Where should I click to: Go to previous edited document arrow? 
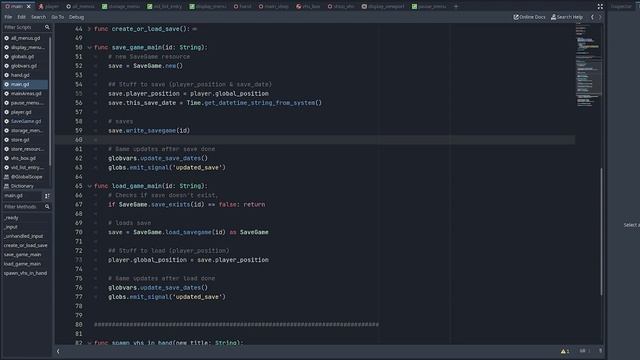click(x=592, y=17)
